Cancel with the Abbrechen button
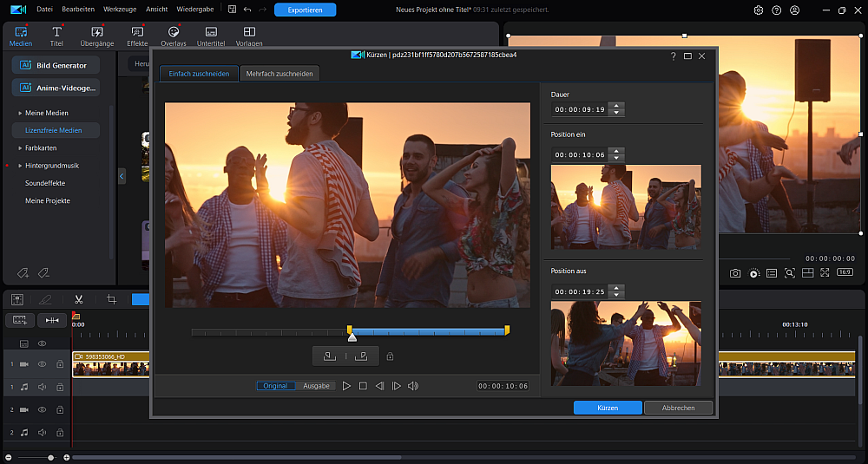Image resolution: width=868 pixels, height=464 pixels. click(x=678, y=408)
